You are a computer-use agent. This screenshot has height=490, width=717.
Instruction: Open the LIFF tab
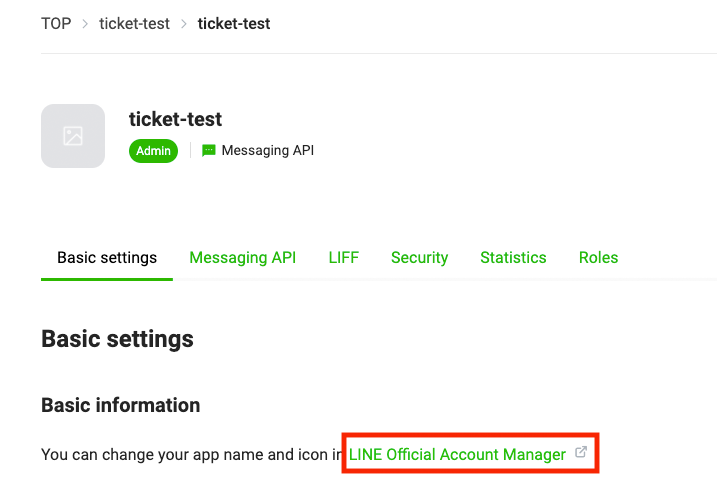tap(343, 258)
